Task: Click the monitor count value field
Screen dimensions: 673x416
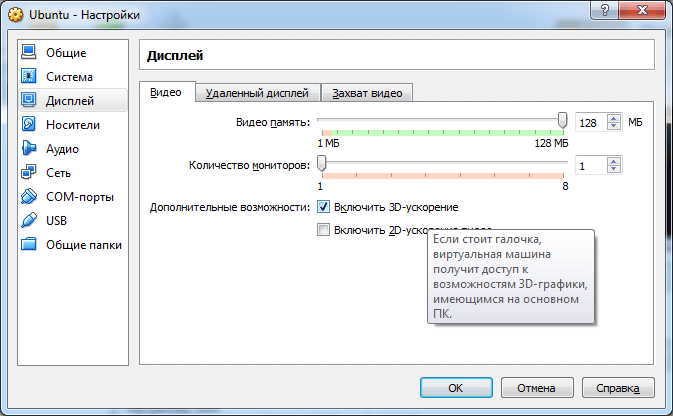Action: (591, 166)
